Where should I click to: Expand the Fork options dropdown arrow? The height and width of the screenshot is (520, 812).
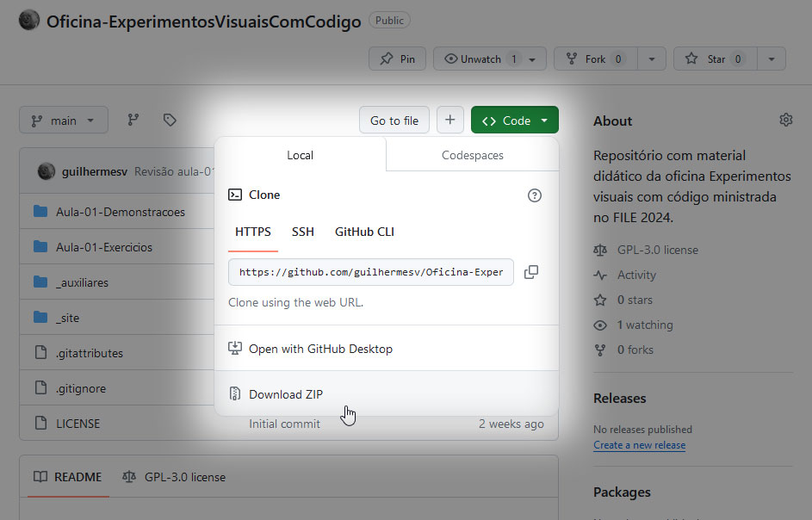tap(652, 59)
